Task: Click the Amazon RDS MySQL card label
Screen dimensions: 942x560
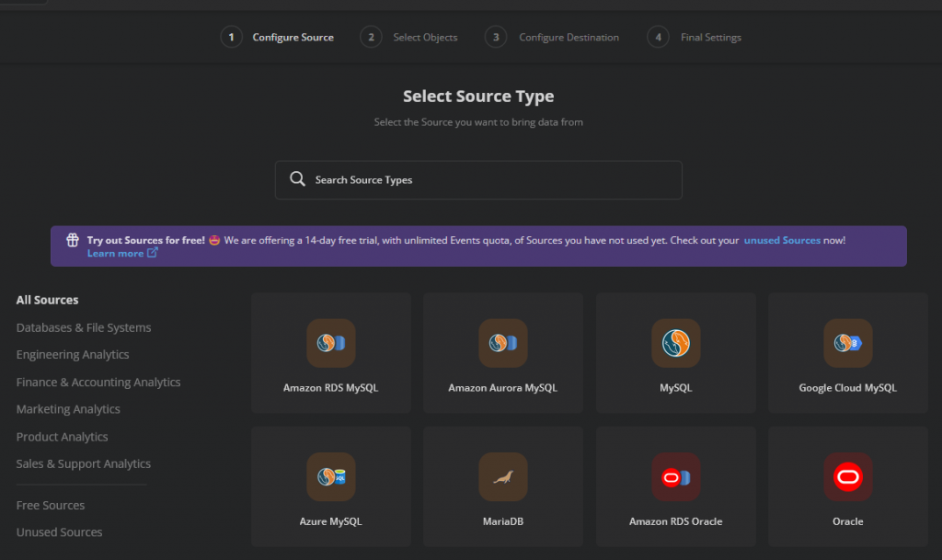Action: [x=331, y=388]
